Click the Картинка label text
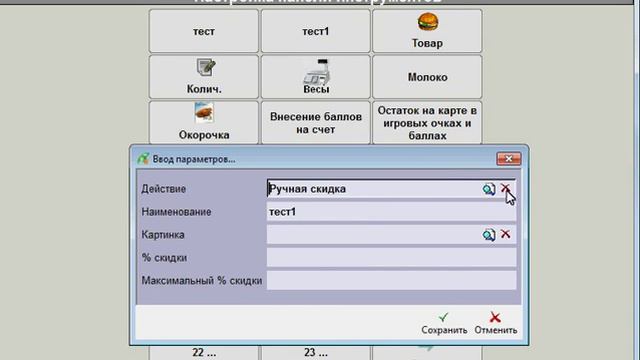640x360 pixels. [163, 235]
